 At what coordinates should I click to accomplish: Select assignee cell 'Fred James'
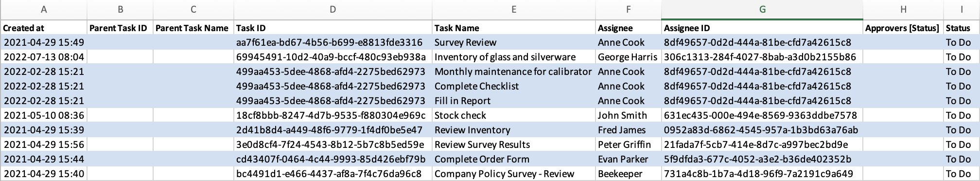click(629, 130)
